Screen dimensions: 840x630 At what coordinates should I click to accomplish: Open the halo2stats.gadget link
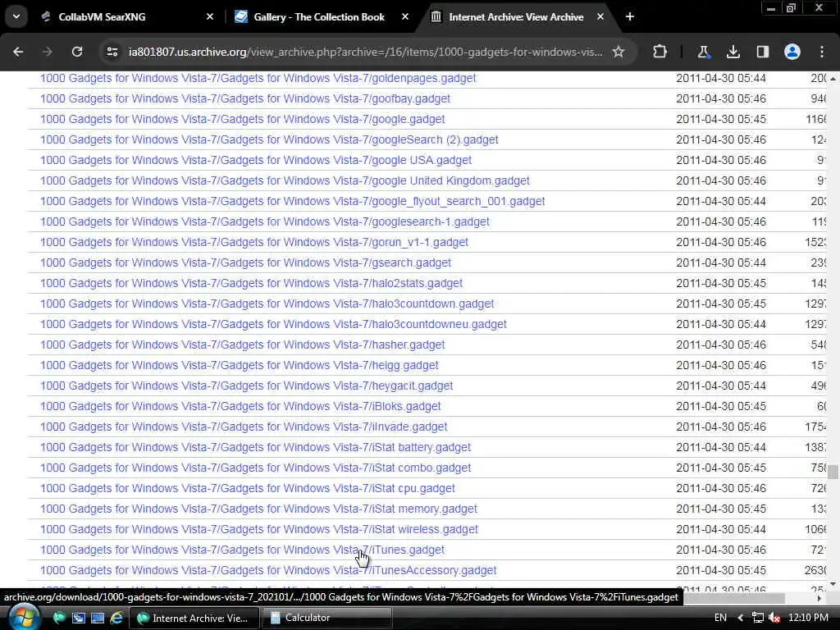click(251, 283)
